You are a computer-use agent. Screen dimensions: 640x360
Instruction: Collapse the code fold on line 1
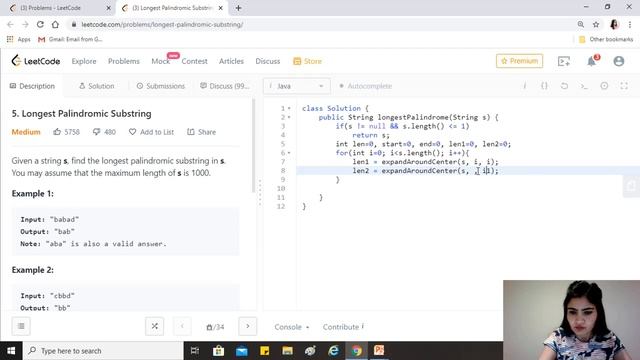289,109
